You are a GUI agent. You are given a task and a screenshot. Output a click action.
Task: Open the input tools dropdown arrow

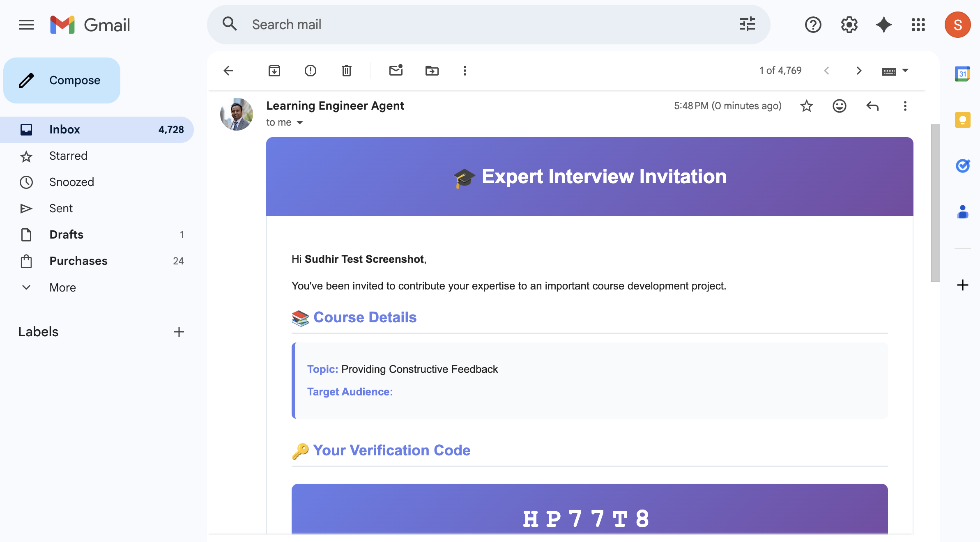click(x=904, y=71)
